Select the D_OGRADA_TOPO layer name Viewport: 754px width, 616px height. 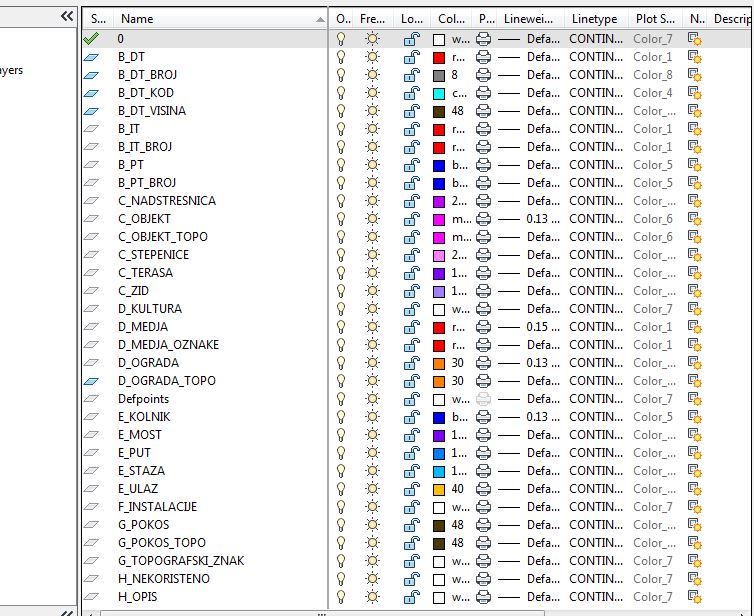166,381
